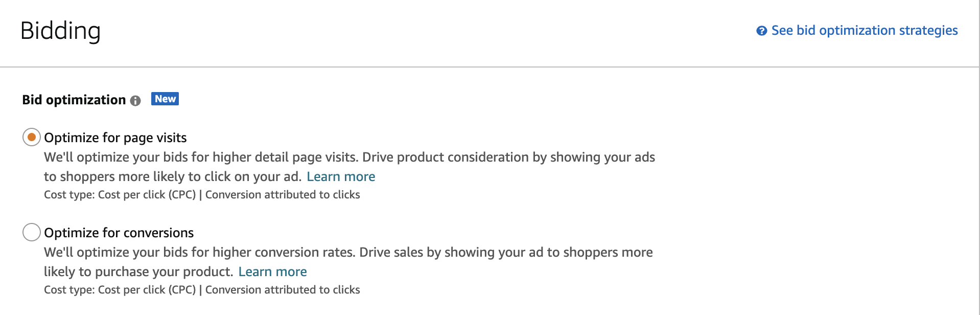
Task: Click Conversion attributed to clicks under conversions
Action: 283,290
